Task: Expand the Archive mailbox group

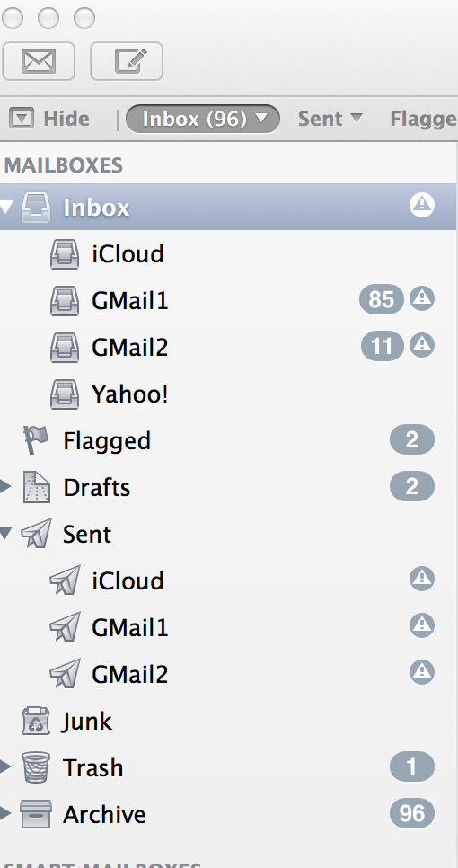Action: (5, 814)
